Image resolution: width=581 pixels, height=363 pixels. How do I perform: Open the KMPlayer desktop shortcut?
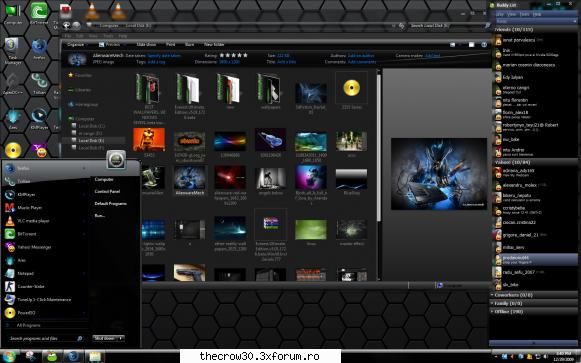point(39,118)
